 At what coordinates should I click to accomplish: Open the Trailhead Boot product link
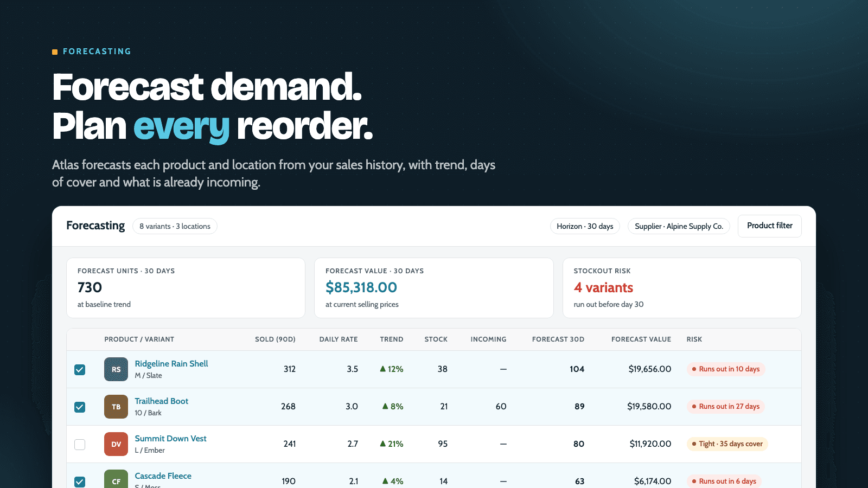pyautogui.click(x=162, y=401)
